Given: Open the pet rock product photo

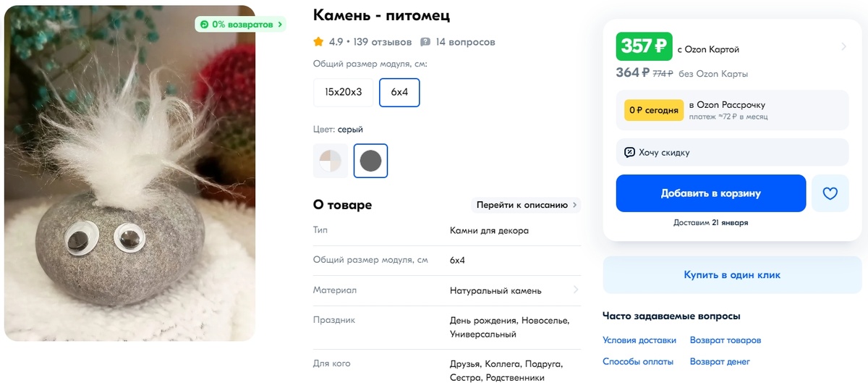Looking at the screenshot, I should pyautogui.click(x=130, y=173).
